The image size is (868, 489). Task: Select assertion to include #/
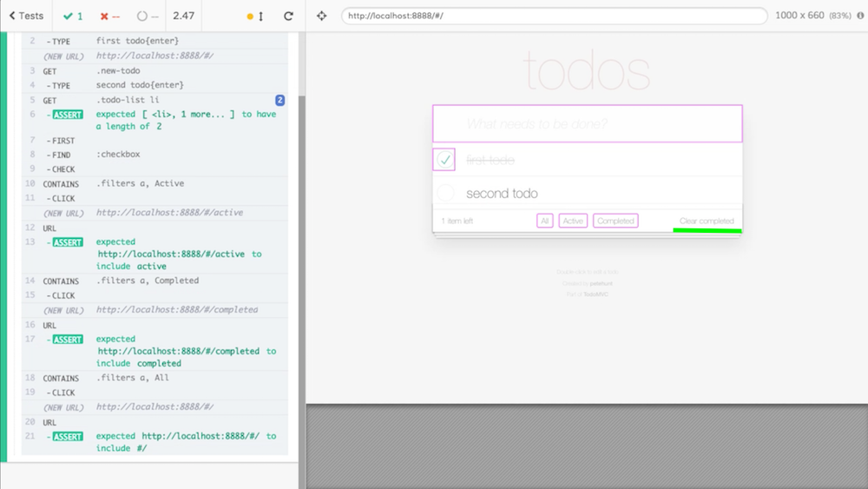tap(155, 442)
